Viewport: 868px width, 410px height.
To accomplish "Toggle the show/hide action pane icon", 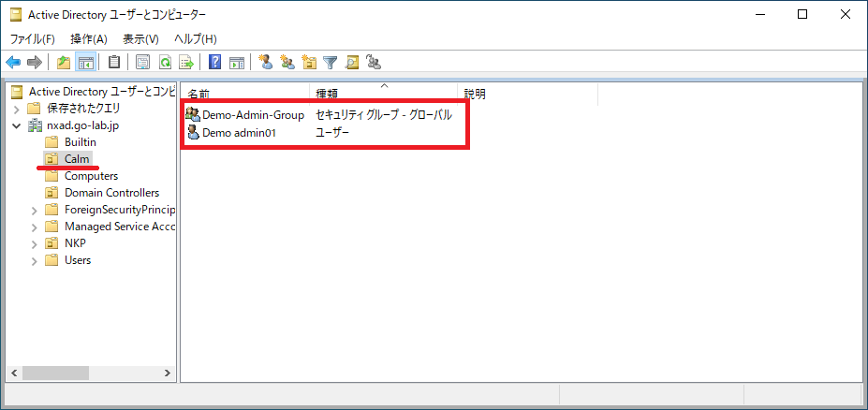I will pyautogui.click(x=237, y=63).
